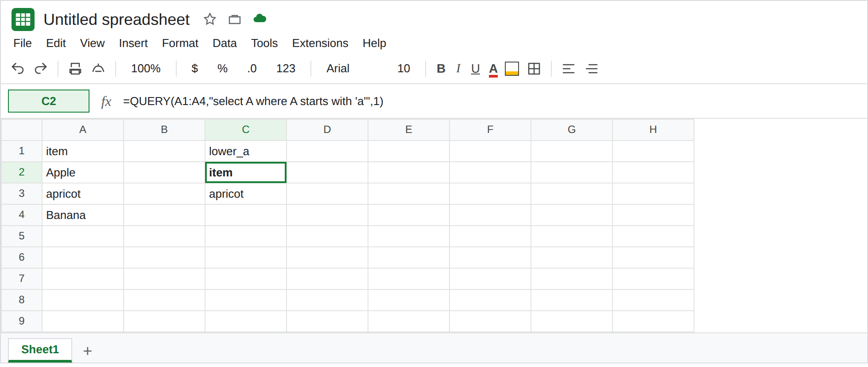868x367 pixels.
Task: Click the C2 name box
Action: (x=49, y=101)
